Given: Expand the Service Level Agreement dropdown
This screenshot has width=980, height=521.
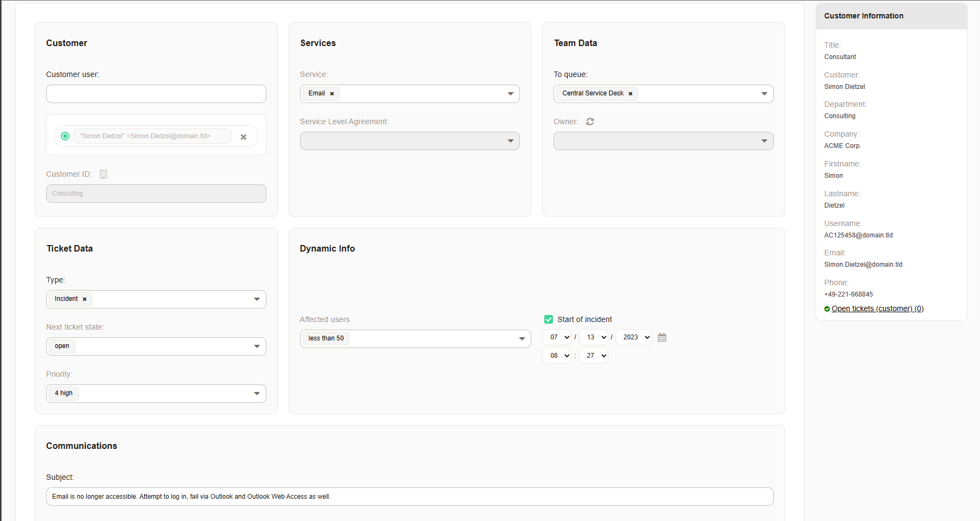Looking at the screenshot, I should point(410,141).
